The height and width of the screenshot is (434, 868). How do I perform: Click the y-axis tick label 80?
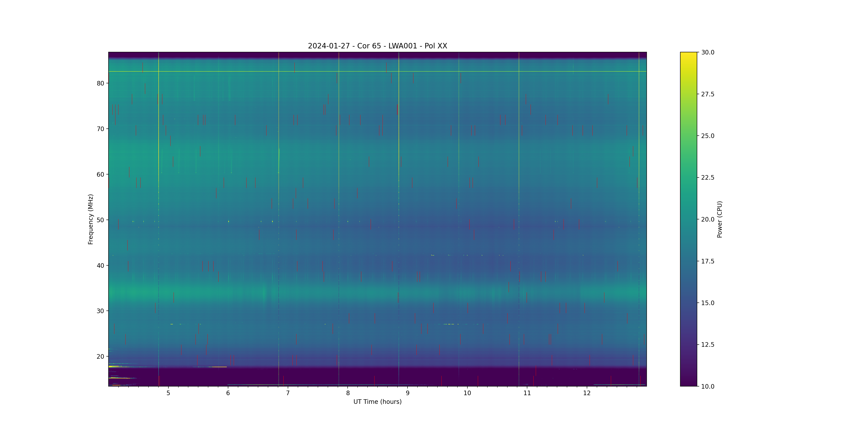tap(100, 83)
